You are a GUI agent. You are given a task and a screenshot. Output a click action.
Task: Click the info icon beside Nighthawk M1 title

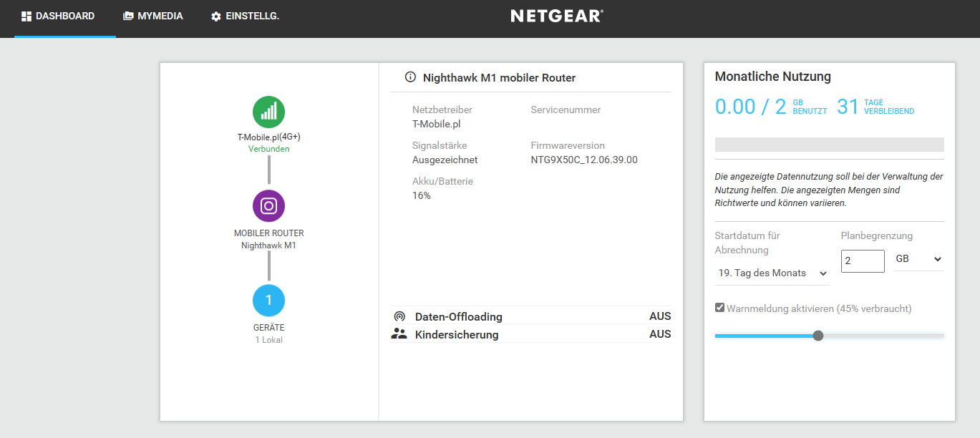[x=410, y=77]
